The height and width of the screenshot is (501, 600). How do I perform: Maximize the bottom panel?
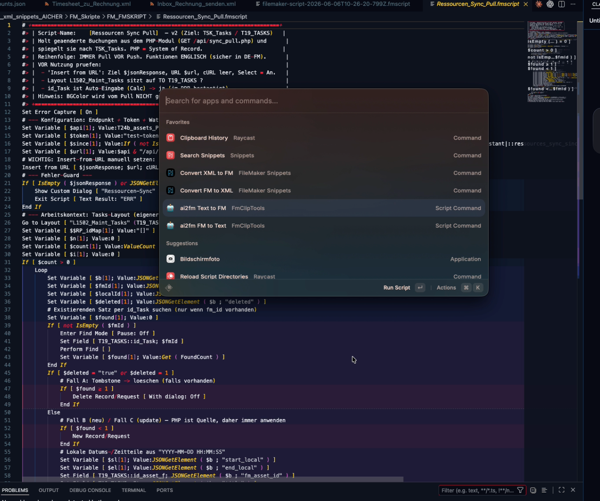561,490
